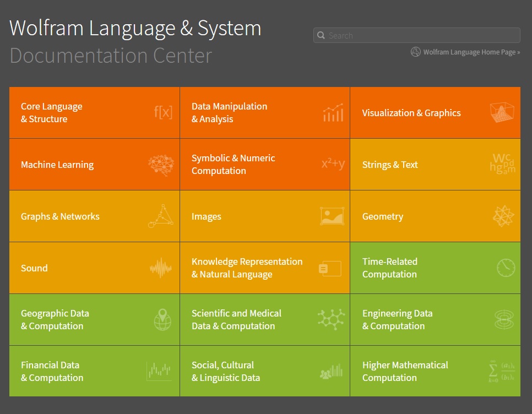
Task: Click the clock icon for Time-Related Computation
Action: click(505, 268)
